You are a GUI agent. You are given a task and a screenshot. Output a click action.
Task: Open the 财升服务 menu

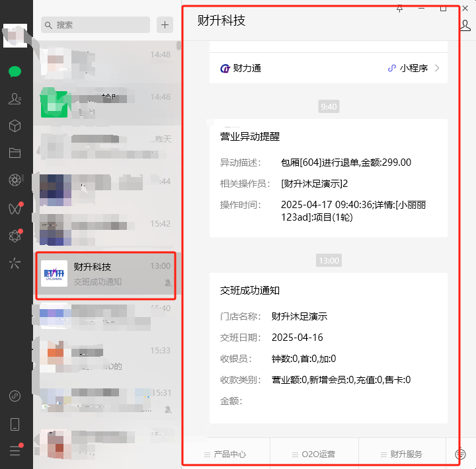402,454
